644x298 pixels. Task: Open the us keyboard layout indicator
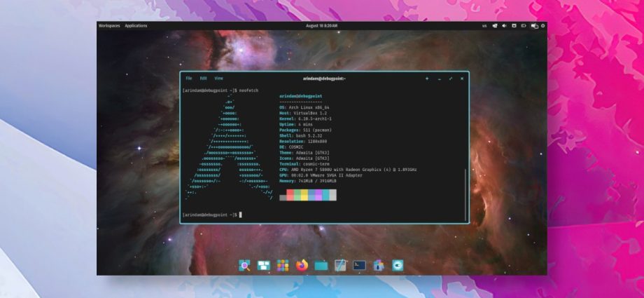point(484,25)
